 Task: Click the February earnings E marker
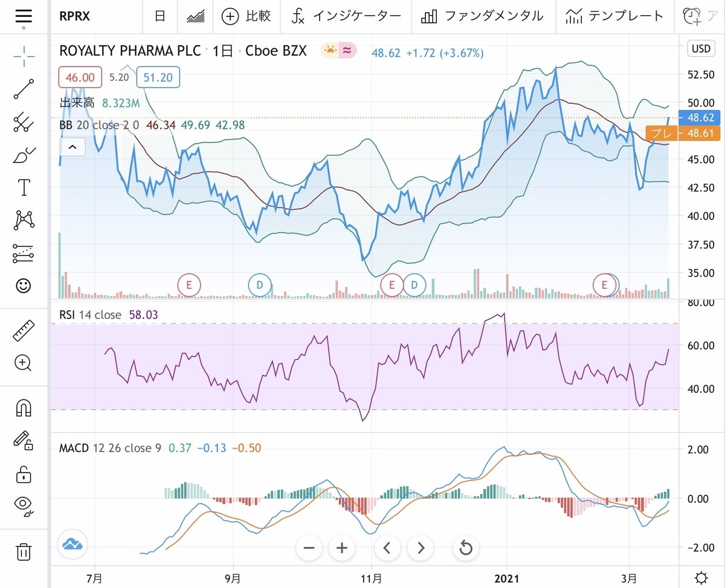click(x=604, y=285)
